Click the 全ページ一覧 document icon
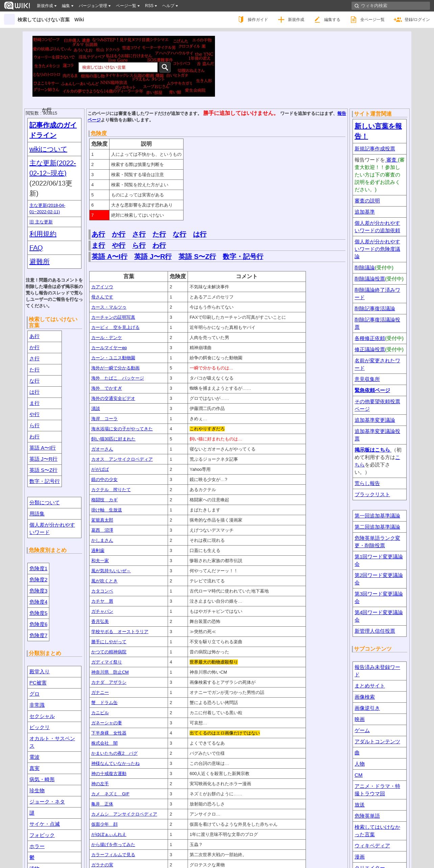The height and width of the screenshot is (868, 434). point(354,20)
